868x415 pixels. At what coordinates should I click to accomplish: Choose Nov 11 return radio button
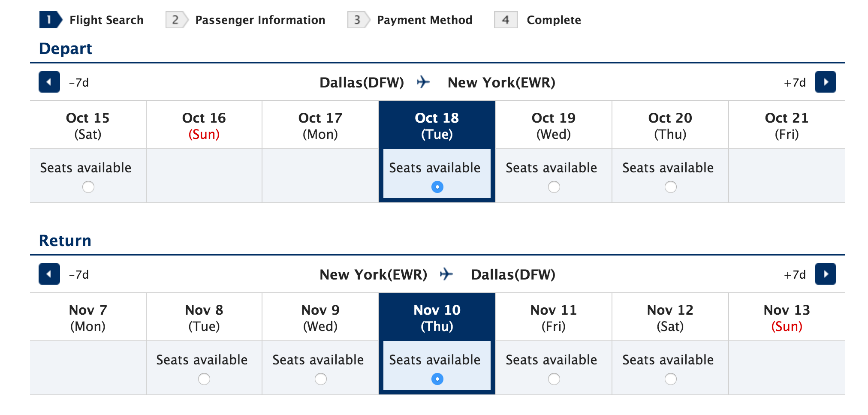click(554, 379)
